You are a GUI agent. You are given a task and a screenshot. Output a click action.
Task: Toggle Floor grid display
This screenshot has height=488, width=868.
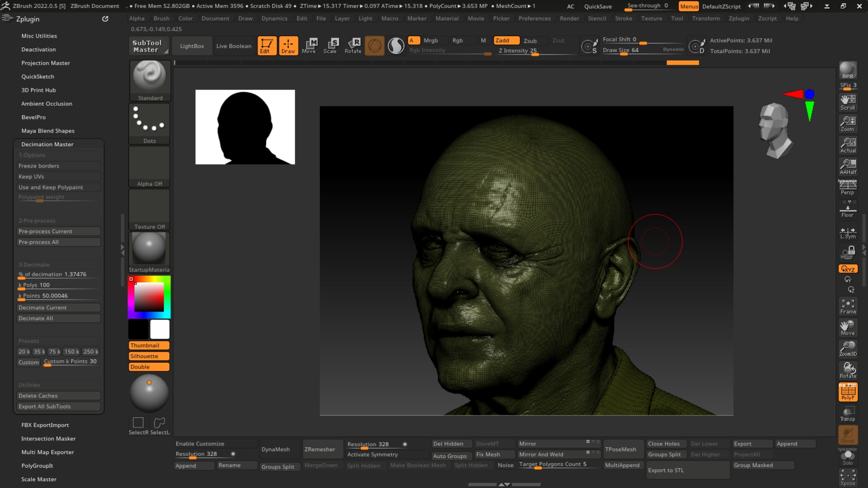tap(848, 209)
